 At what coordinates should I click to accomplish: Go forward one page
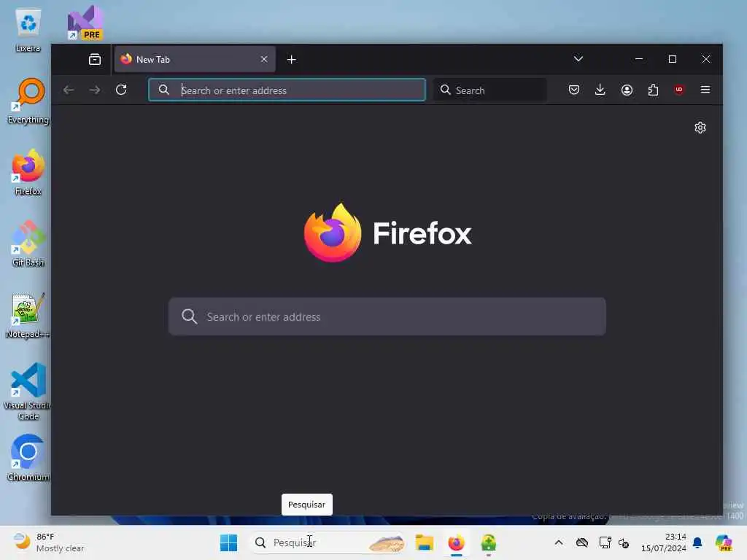pyautogui.click(x=95, y=90)
